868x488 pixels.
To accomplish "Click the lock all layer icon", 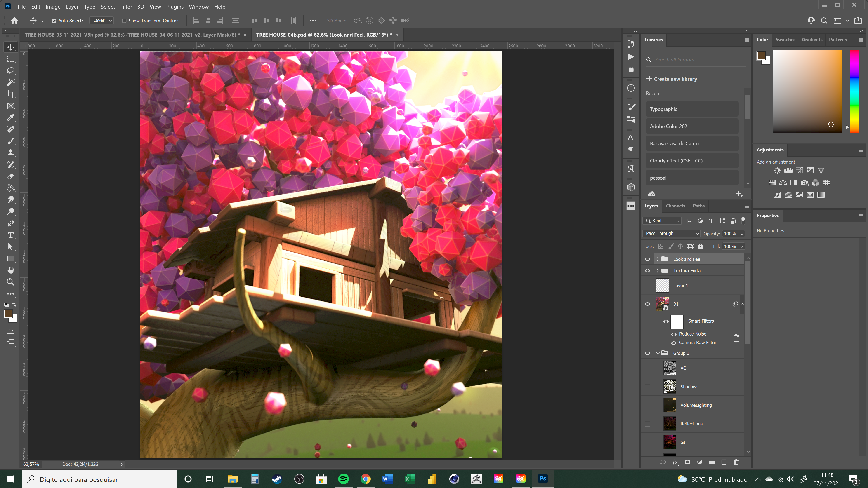I will [x=701, y=246].
